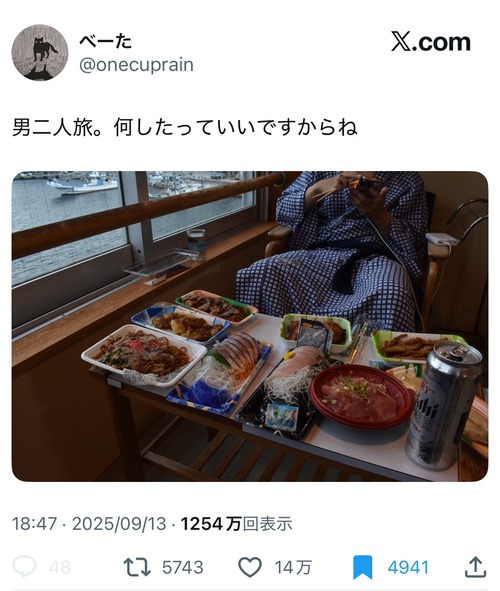Screen dimensions: 500x591
Task: Click the 18:47 timestamp
Action: point(35,524)
